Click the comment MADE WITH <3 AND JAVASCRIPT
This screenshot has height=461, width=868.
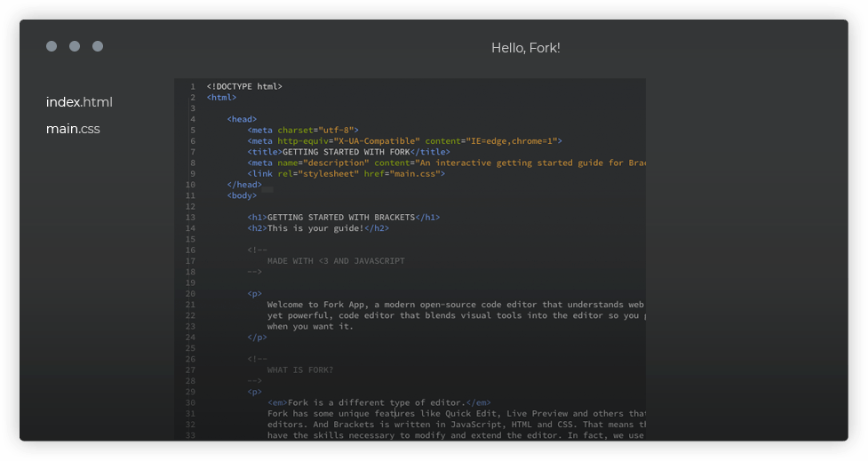pos(336,261)
